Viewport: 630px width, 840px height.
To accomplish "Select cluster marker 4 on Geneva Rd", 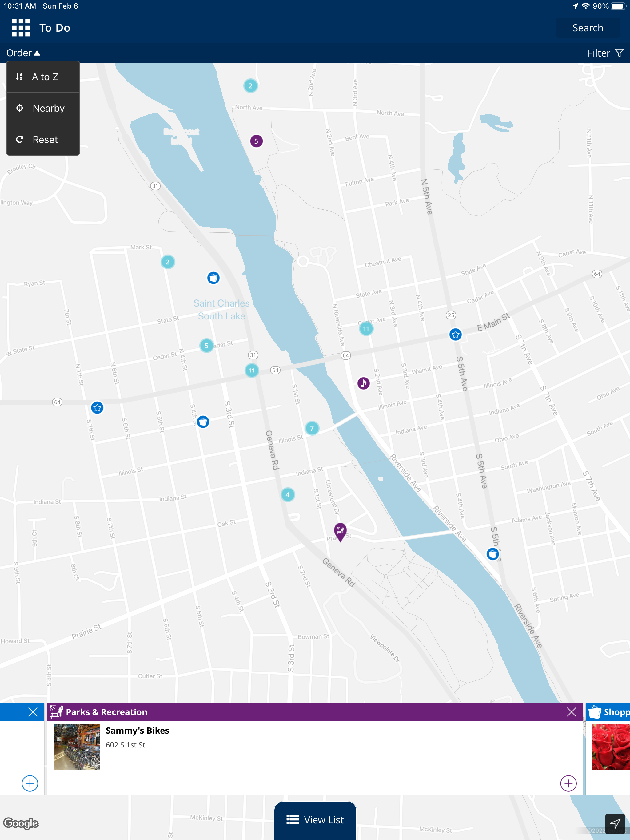I will click(x=288, y=495).
